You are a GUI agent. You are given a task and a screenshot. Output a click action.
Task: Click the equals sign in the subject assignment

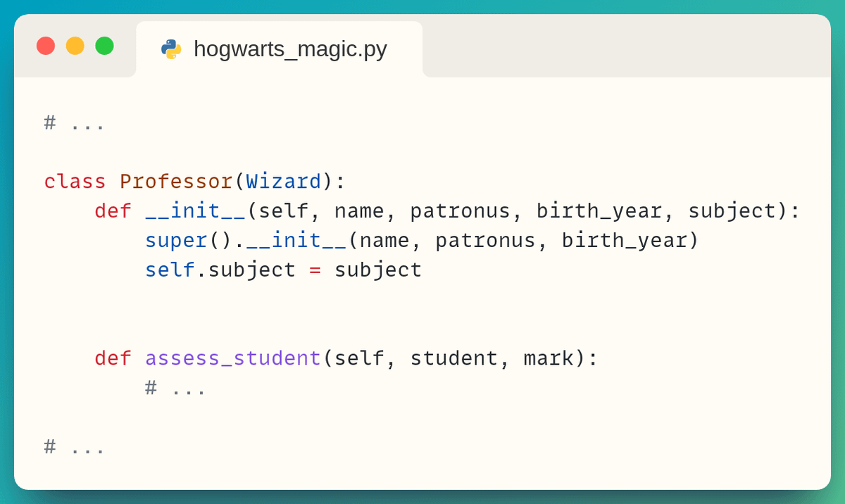[x=315, y=270]
